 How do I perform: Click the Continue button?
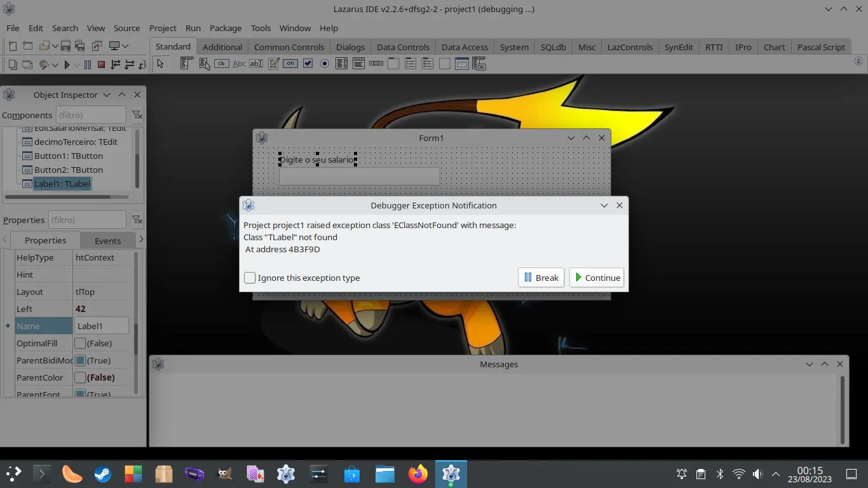tap(597, 278)
